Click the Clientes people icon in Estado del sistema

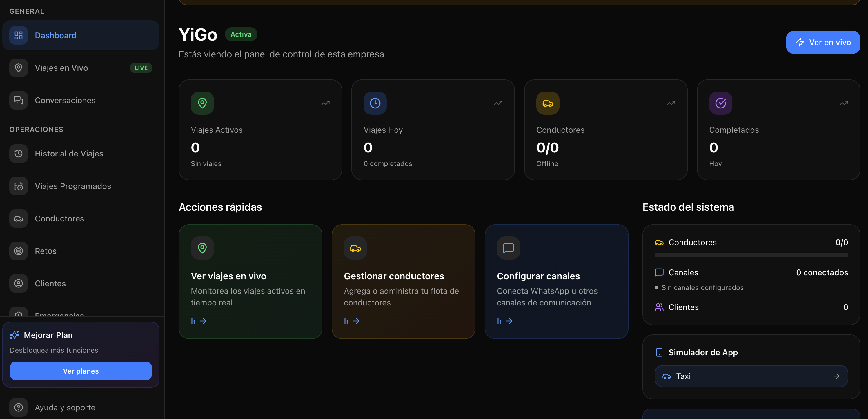[659, 307]
